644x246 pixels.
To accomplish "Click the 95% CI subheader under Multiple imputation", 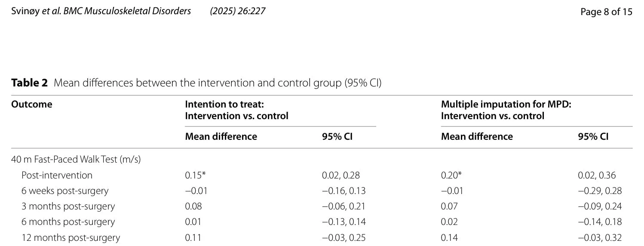I will click(593, 137).
